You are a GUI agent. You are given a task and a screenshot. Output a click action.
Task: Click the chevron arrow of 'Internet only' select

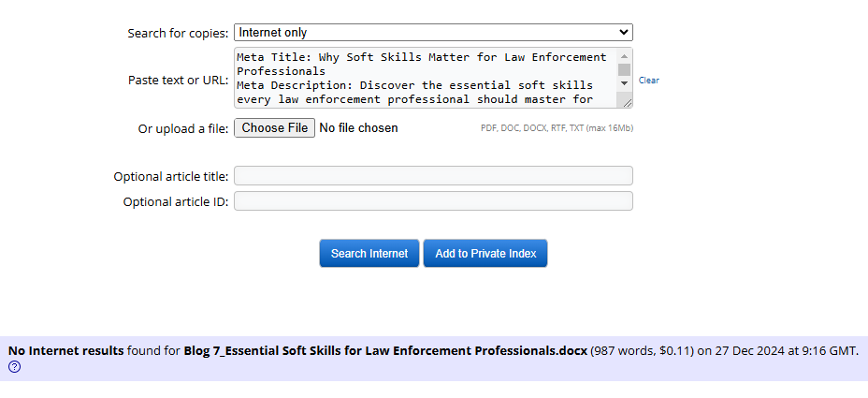click(x=624, y=32)
